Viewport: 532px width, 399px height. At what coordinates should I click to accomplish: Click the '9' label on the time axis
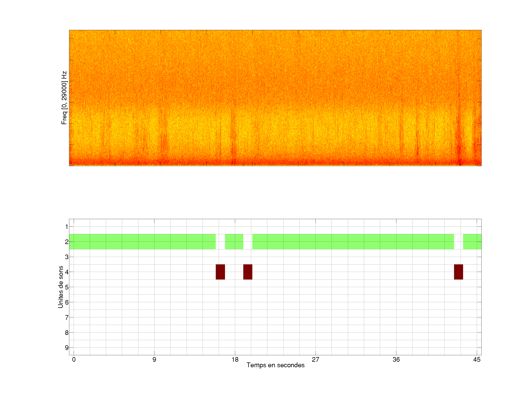(x=154, y=359)
